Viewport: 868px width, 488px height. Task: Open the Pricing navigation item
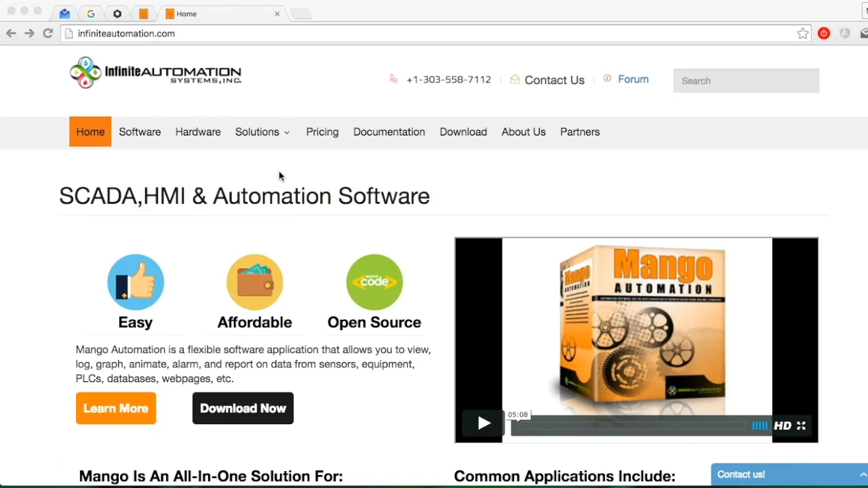322,132
